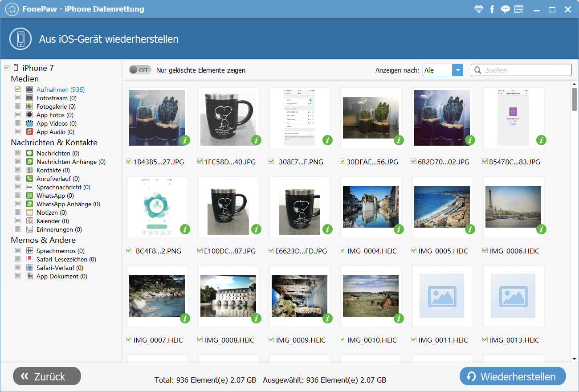The image size is (579, 392).
Task: Click the Zurück button
Action: (47, 376)
